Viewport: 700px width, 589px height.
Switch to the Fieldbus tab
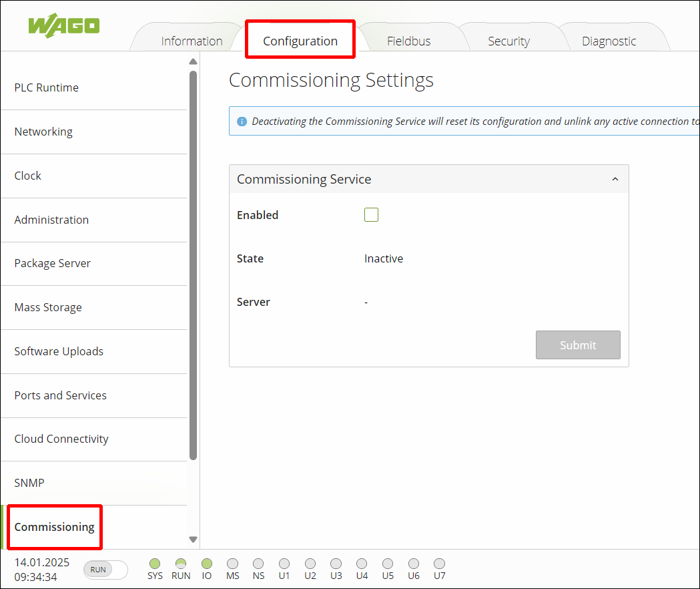[408, 40]
